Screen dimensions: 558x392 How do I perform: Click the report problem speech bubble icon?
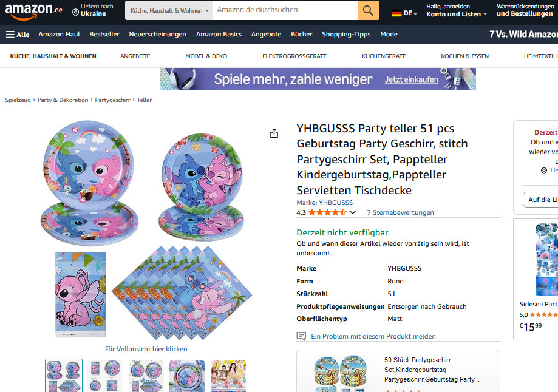coord(301,336)
